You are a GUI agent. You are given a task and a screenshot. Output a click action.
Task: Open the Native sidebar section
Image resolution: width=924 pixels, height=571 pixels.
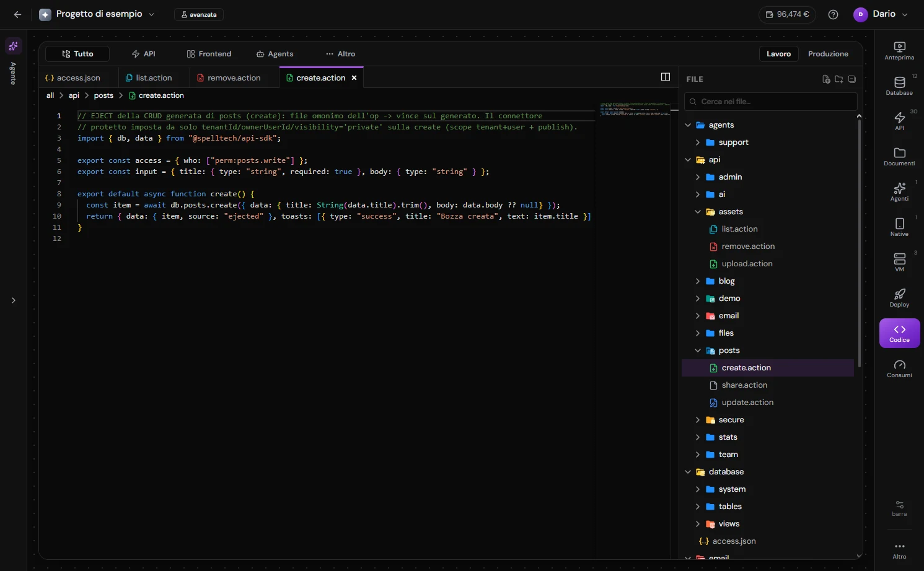(x=899, y=227)
